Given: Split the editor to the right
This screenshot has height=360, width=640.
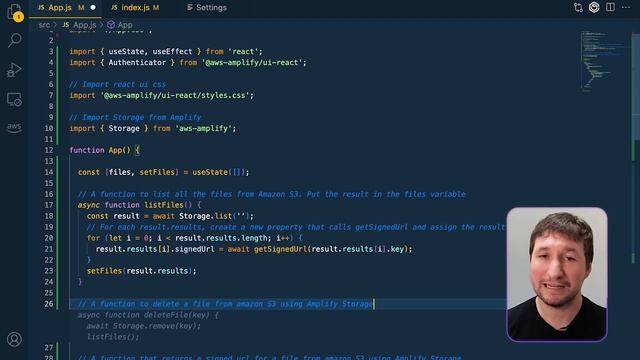Looking at the screenshot, I should click(610, 7).
